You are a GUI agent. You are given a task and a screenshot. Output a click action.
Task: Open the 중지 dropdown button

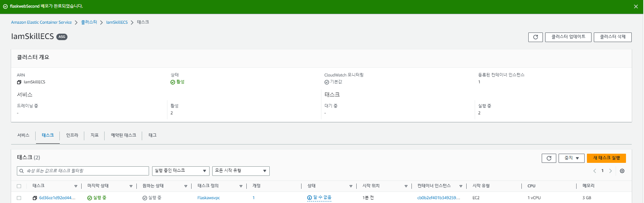click(572, 158)
